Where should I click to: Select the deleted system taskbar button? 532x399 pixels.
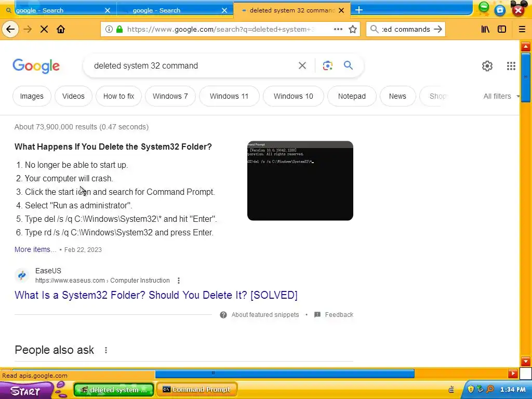tap(114, 390)
